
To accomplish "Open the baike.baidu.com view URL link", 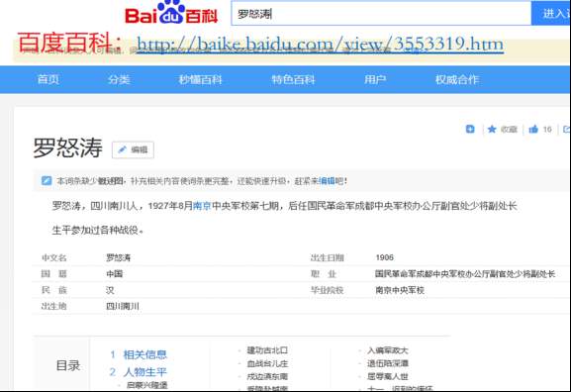I will (320, 45).
